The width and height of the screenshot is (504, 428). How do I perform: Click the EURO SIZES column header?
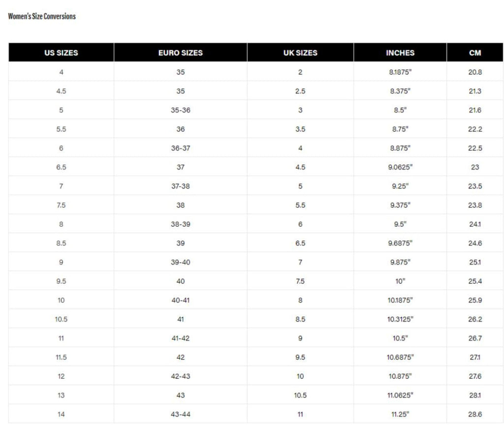point(180,53)
